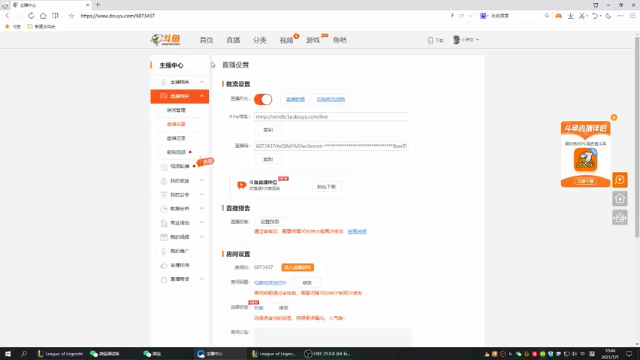Viewport: 640px width, 360px height.
Task: Toggle the 直播开关 live stream switch
Action: pos(263,99)
